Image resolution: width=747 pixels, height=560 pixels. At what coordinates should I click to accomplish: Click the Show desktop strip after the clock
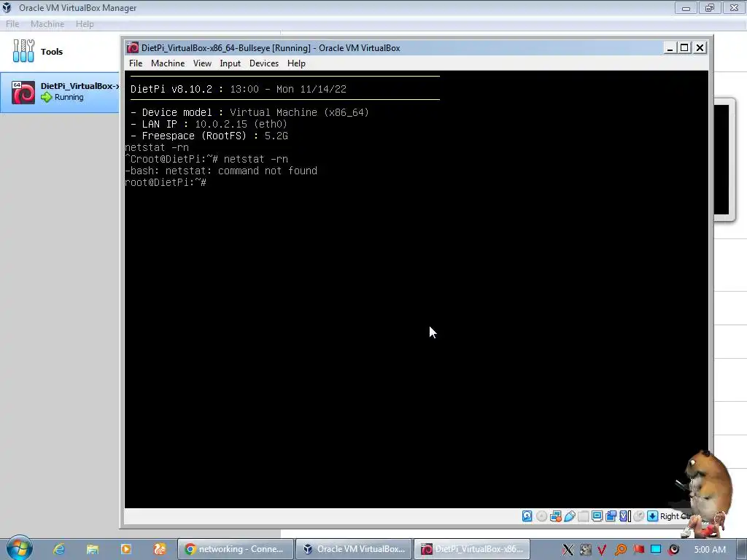click(742, 550)
